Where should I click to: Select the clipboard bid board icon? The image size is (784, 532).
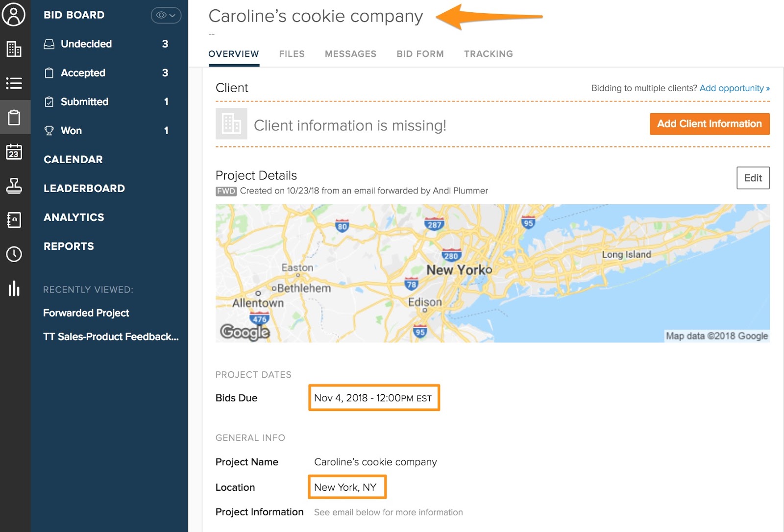coord(14,118)
